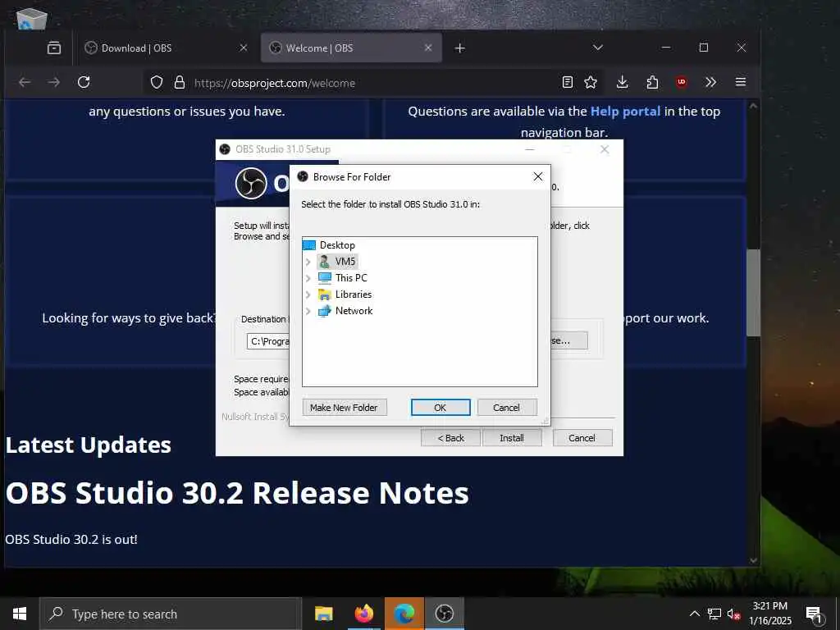Expand the This PC tree node

pyautogui.click(x=308, y=278)
